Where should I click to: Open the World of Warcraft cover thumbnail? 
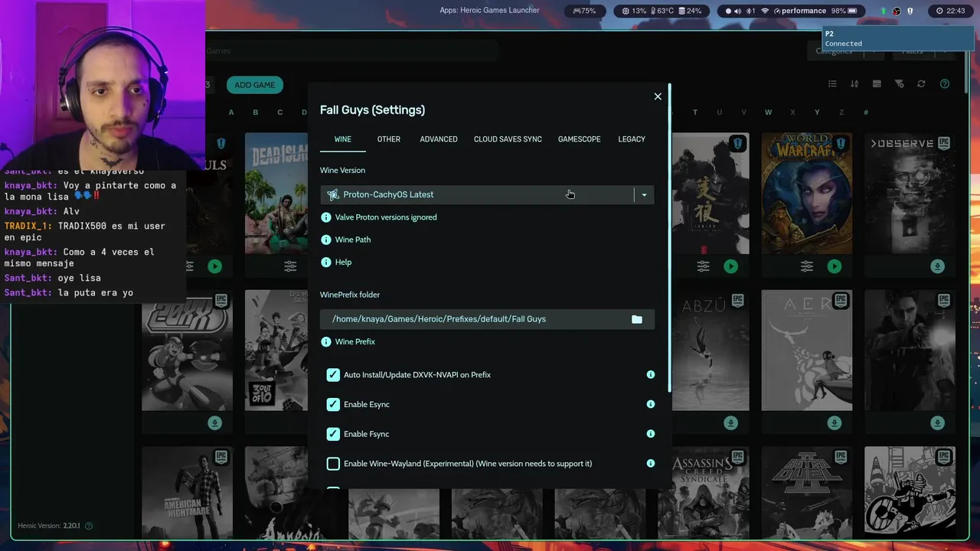coord(806,194)
